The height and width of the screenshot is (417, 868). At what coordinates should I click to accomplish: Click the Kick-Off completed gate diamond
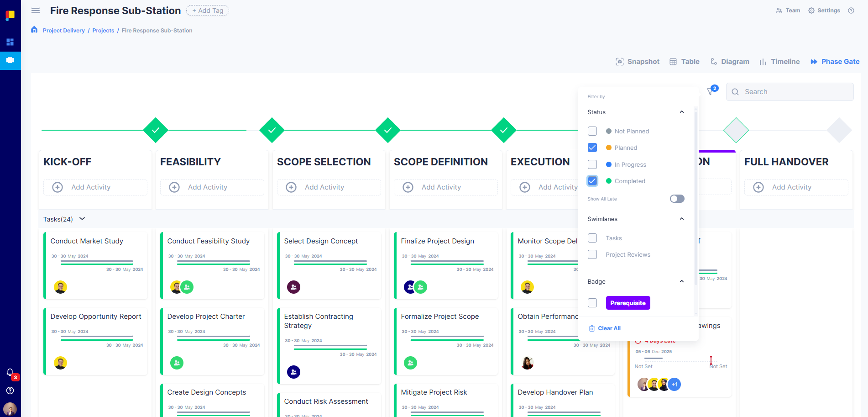(x=156, y=130)
